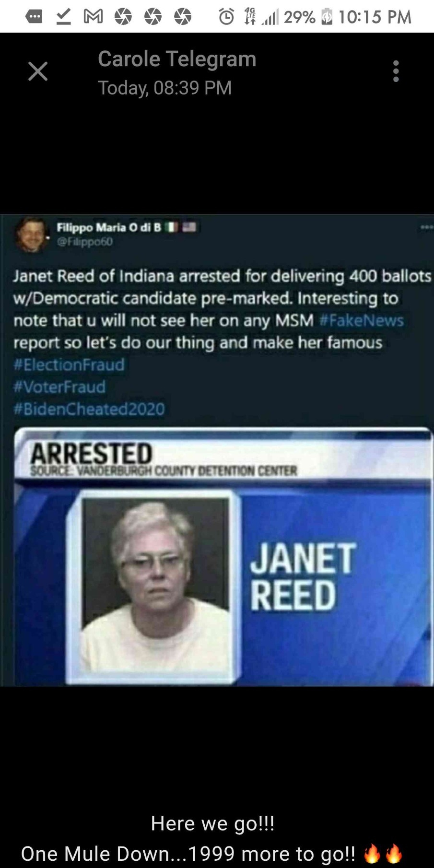Tap the alarm clock status icon

click(226, 17)
